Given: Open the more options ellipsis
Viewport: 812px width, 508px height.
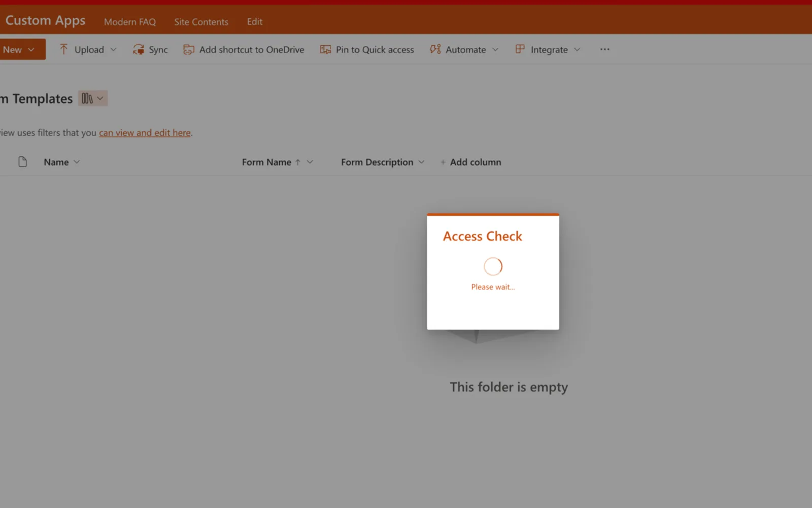Looking at the screenshot, I should point(604,49).
